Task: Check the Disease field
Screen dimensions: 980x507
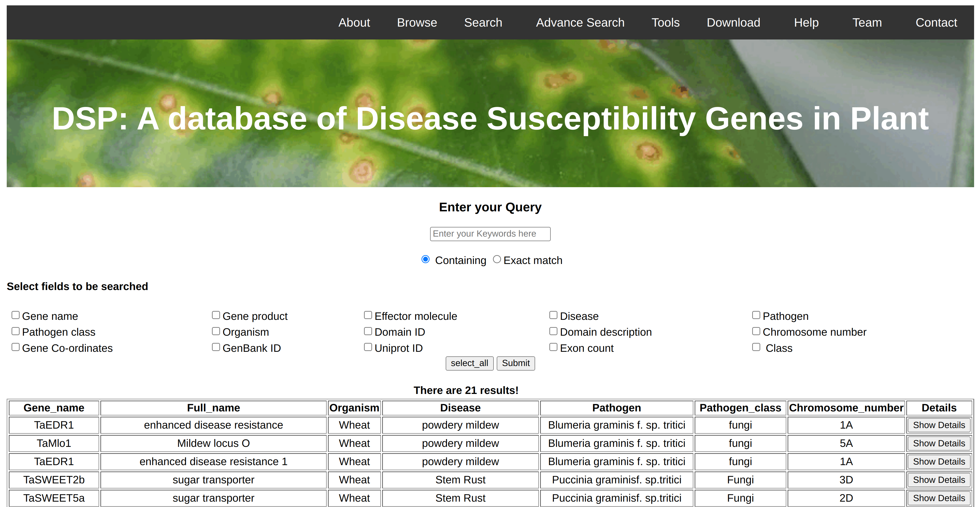Action: point(553,315)
